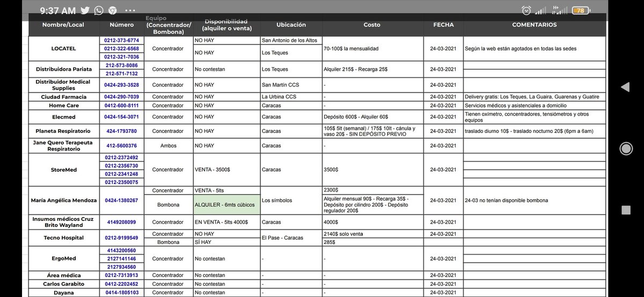Screen dimensions: 644x297
Task: Open phone number 412-5600376
Action: click(121, 146)
